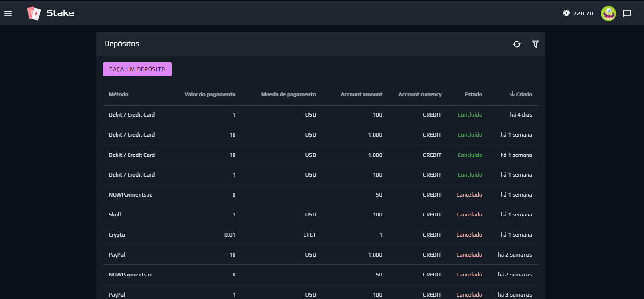Open the hamburger navigation menu
644x299 pixels.
8,13
